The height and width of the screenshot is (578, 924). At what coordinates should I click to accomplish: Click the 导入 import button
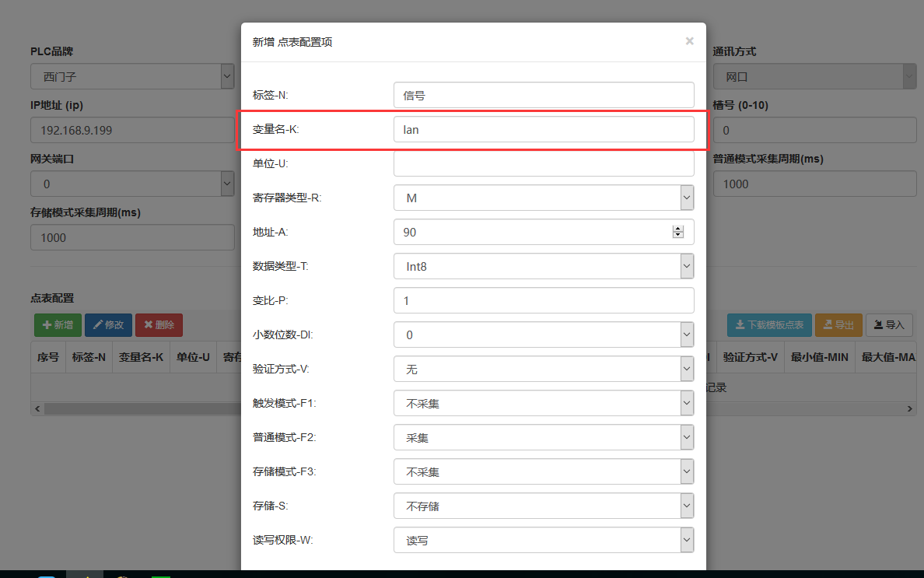(x=889, y=325)
